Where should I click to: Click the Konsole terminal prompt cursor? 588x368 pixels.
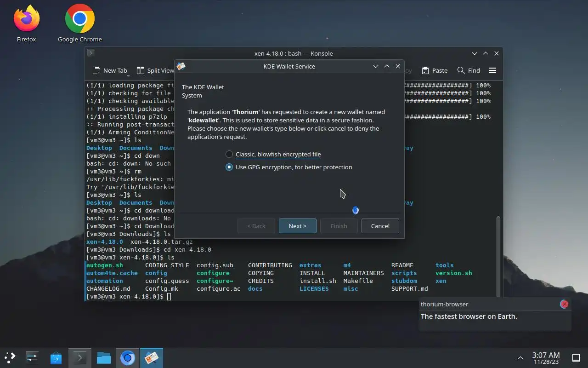click(169, 297)
